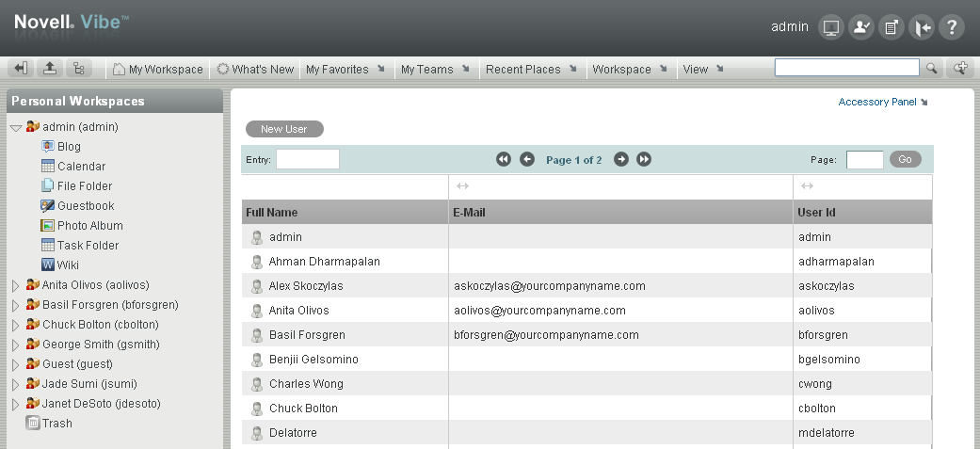Expand Anita Olivos workspace node
Viewport: 980px width, 449px height.
[16, 285]
